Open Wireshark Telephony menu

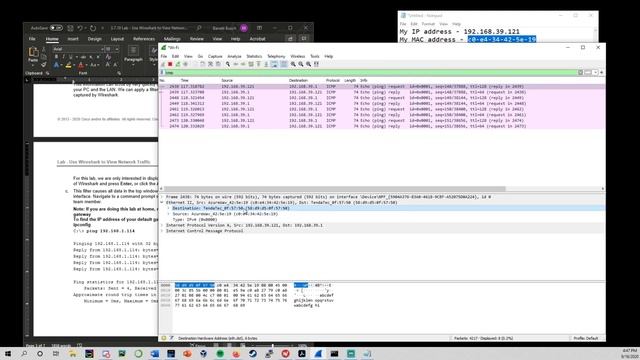coord(276,56)
